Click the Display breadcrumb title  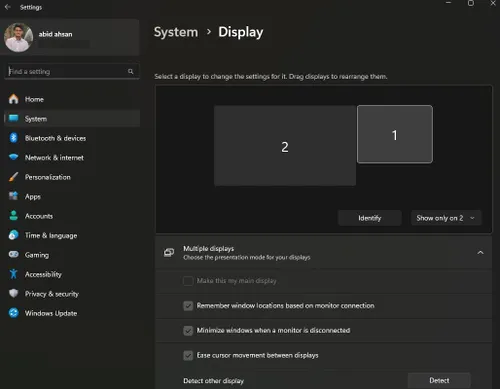pos(241,32)
